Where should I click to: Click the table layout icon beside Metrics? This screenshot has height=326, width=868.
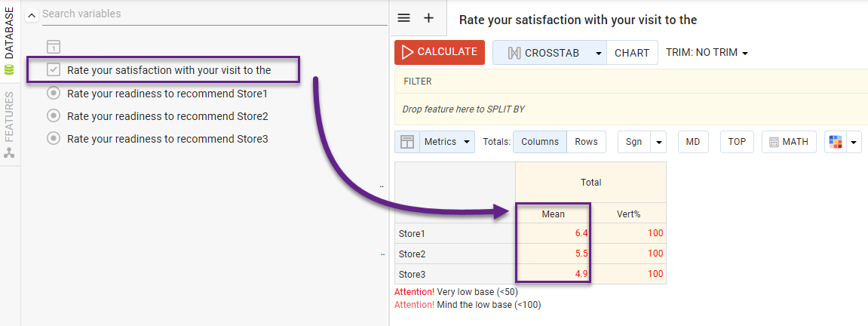coord(407,142)
